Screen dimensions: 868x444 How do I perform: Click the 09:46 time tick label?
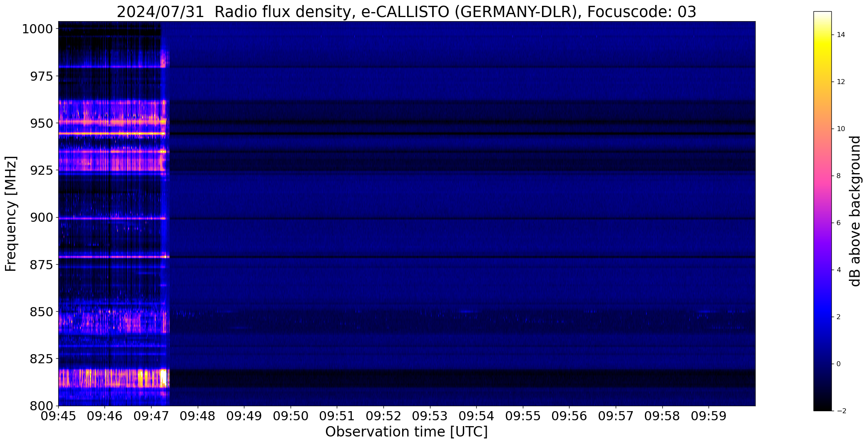pos(105,416)
